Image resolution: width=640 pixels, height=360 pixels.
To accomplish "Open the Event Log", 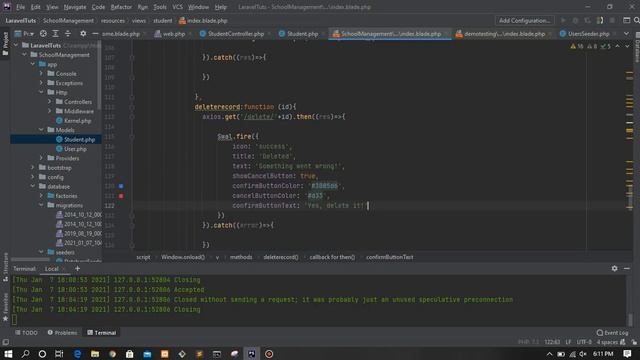I will [612, 333].
